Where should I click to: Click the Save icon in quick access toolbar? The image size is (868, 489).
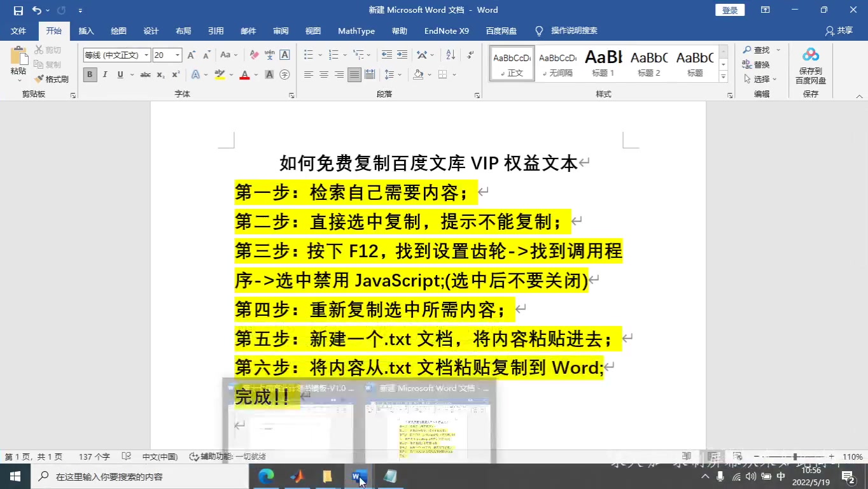coord(18,10)
